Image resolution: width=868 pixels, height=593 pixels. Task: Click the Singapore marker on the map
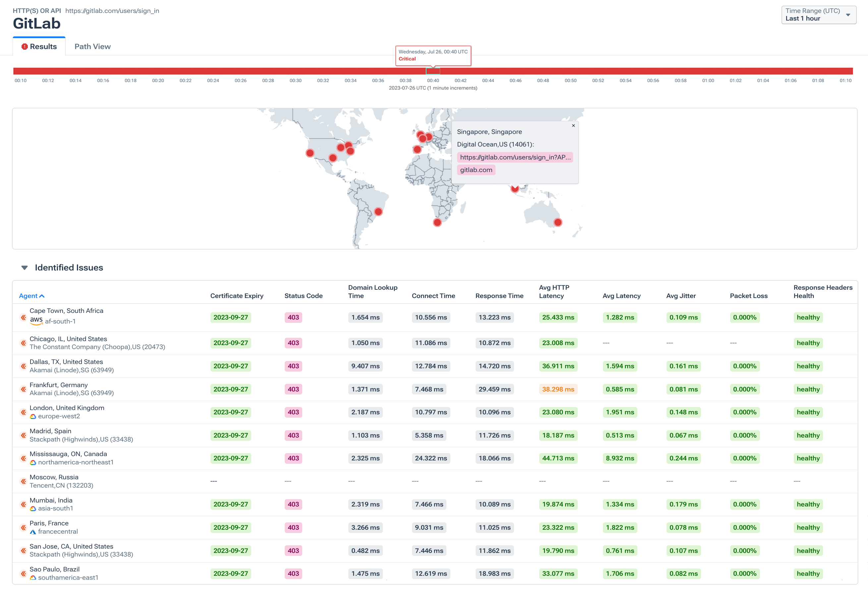click(x=514, y=190)
